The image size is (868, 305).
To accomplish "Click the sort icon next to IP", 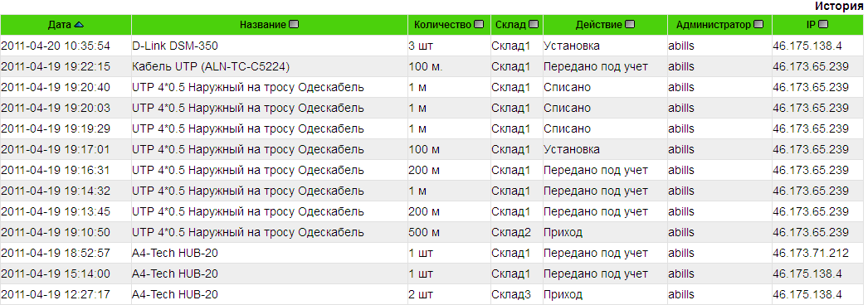I will coord(823,25).
